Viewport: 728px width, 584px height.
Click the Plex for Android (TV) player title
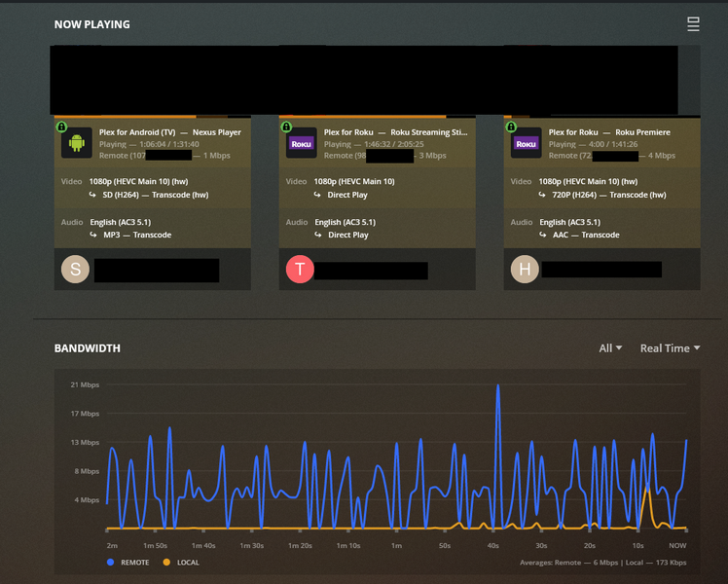pyautogui.click(x=138, y=132)
